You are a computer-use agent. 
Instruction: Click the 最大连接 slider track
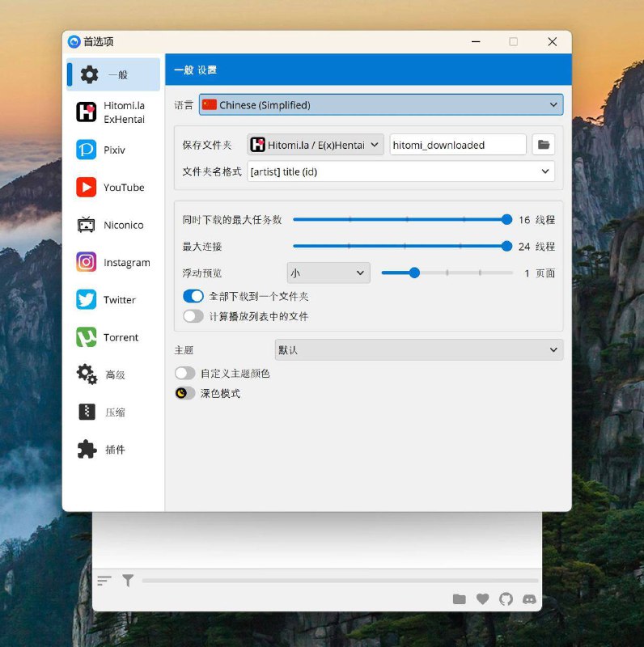[x=400, y=246]
